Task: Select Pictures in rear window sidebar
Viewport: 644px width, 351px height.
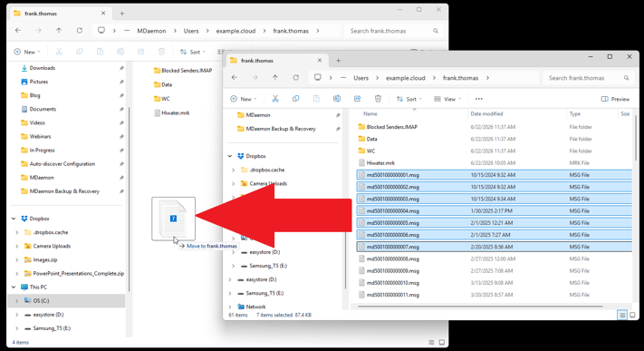Action: pyautogui.click(x=39, y=82)
